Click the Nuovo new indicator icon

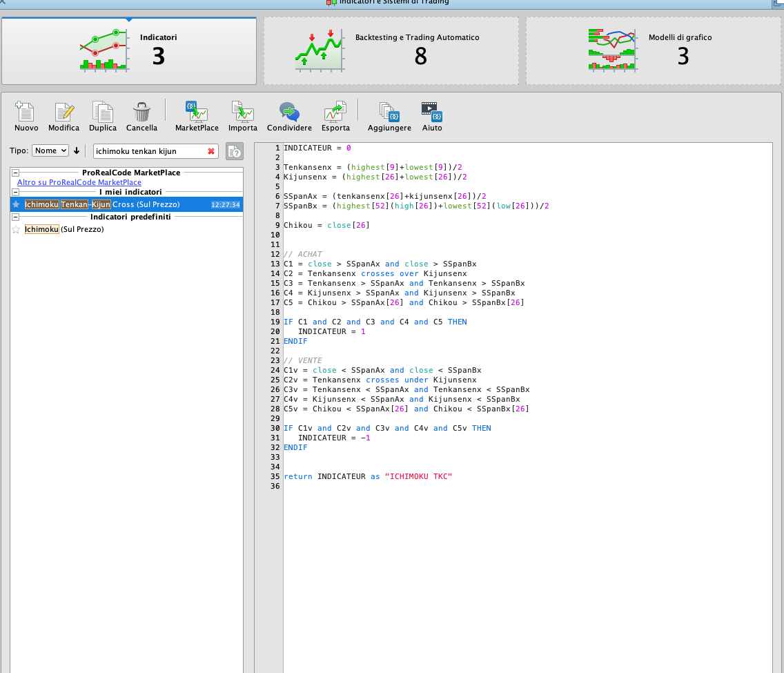[x=26, y=113]
